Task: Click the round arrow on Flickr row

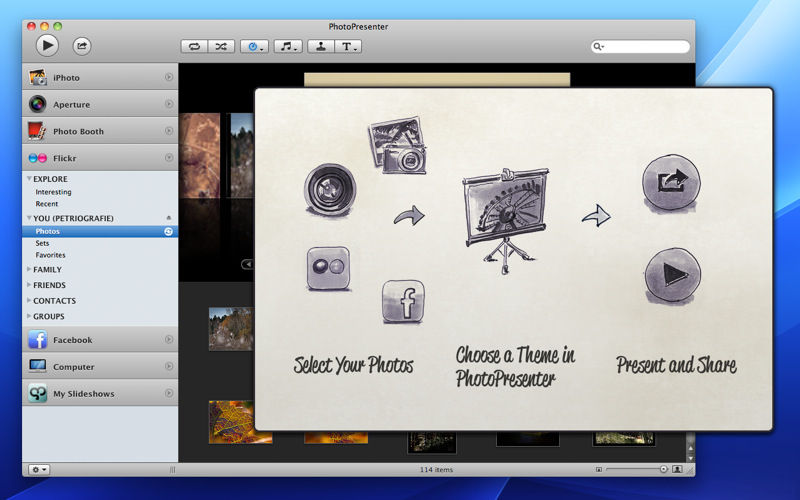Action: tap(169, 158)
